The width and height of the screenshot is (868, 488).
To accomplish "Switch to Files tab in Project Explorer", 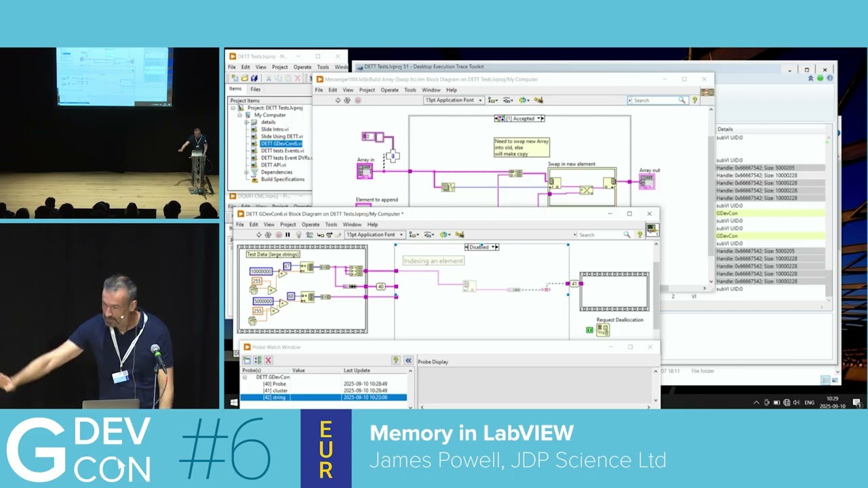I will click(256, 89).
